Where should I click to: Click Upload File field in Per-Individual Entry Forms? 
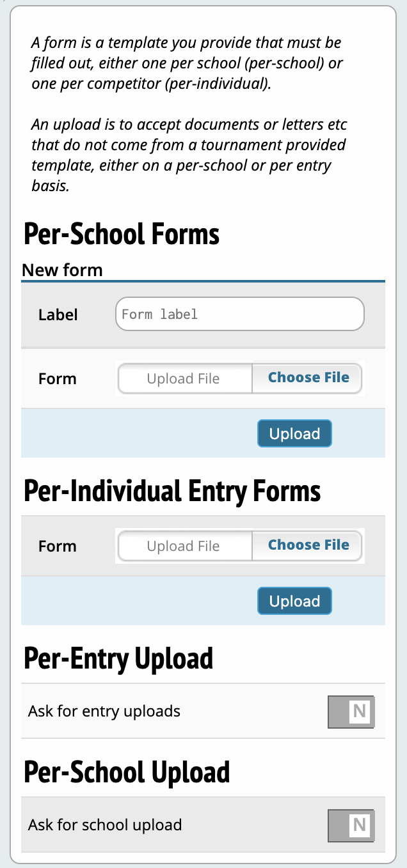pyautogui.click(x=184, y=546)
